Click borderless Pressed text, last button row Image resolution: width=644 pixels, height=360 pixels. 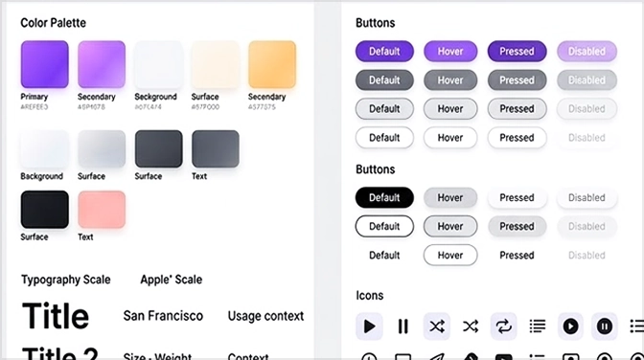517,256
